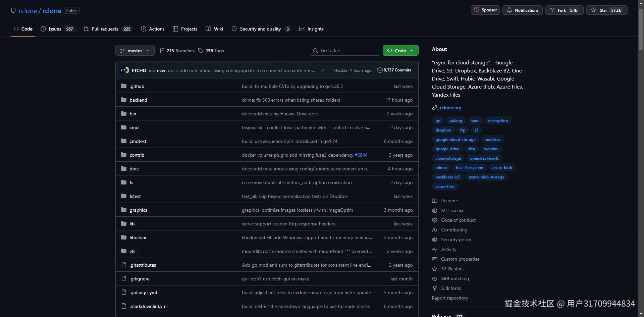Click the lib folder icon
Screen dimensions: 644x317
124,224
